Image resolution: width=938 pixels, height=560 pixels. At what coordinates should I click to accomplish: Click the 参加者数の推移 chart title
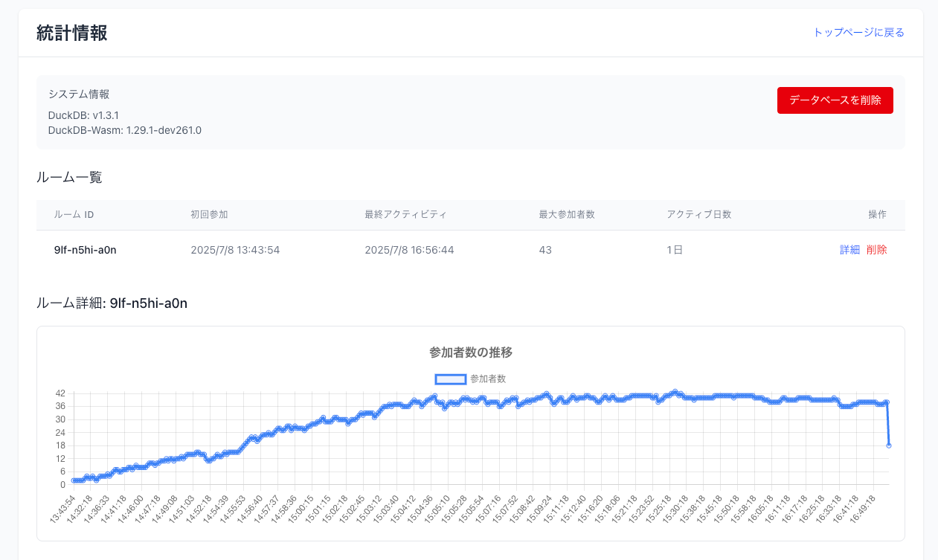[470, 353]
